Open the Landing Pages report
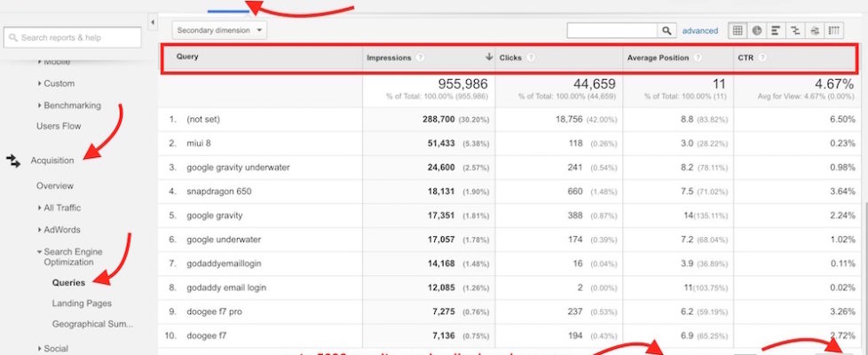The image size is (868, 355). 81,304
